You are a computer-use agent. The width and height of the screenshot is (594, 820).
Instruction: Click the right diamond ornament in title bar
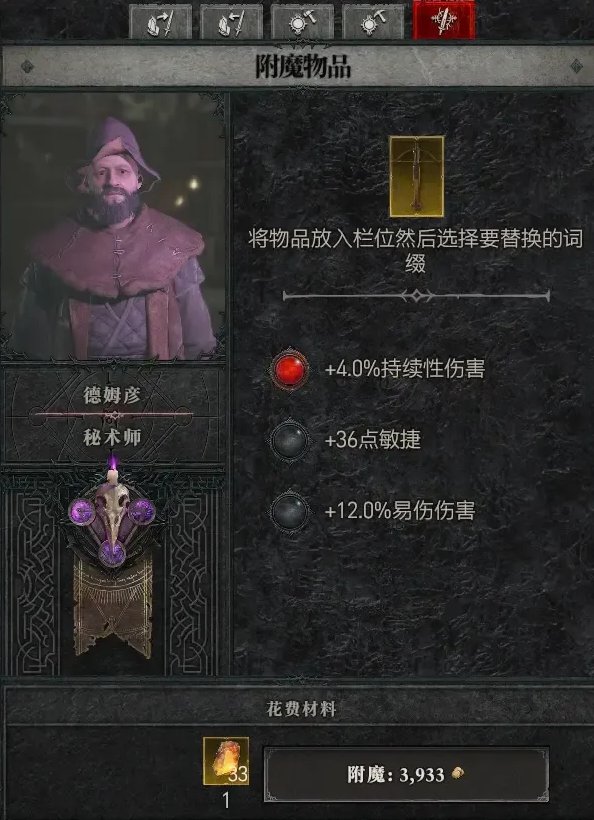coord(576,66)
